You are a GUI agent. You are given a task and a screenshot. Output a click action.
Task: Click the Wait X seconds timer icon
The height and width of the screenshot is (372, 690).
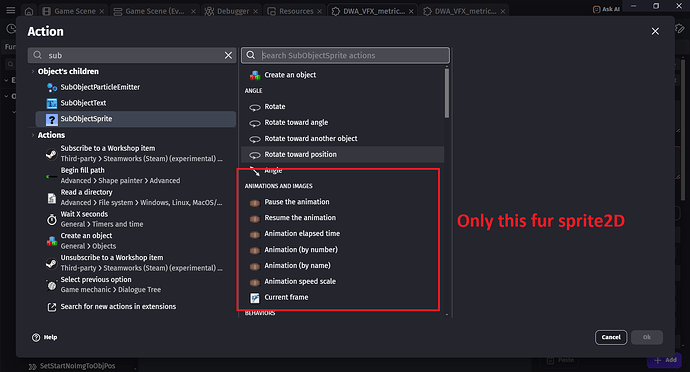pyautogui.click(x=51, y=219)
